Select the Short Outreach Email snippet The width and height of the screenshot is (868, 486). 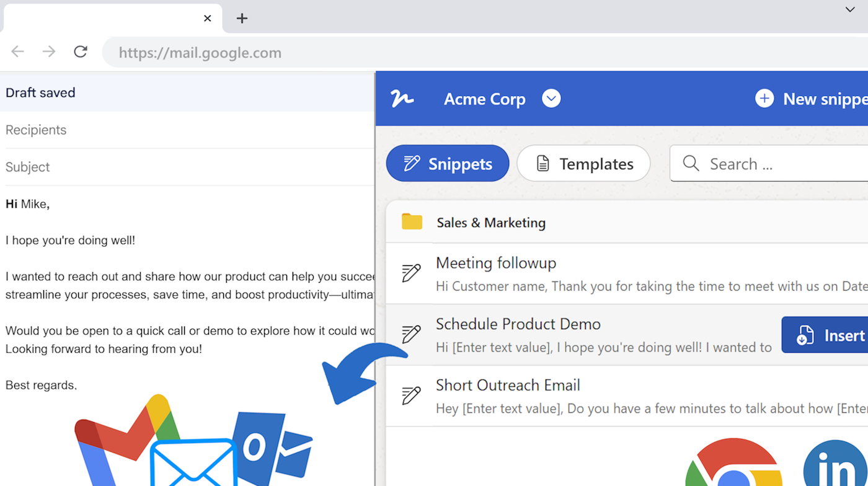[x=627, y=395]
